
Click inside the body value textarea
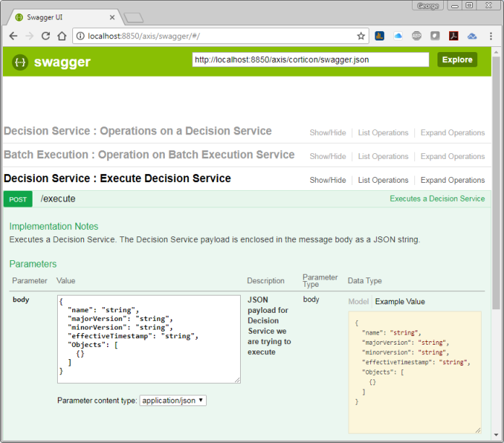click(149, 339)
